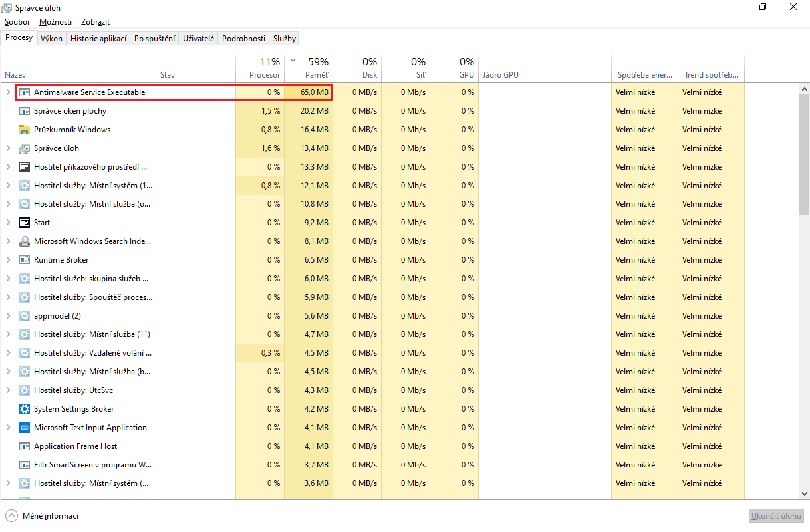Click the Správce úloh row's process icon
The height and width of the screenshot is (532, 810).
tap(25, 148)
